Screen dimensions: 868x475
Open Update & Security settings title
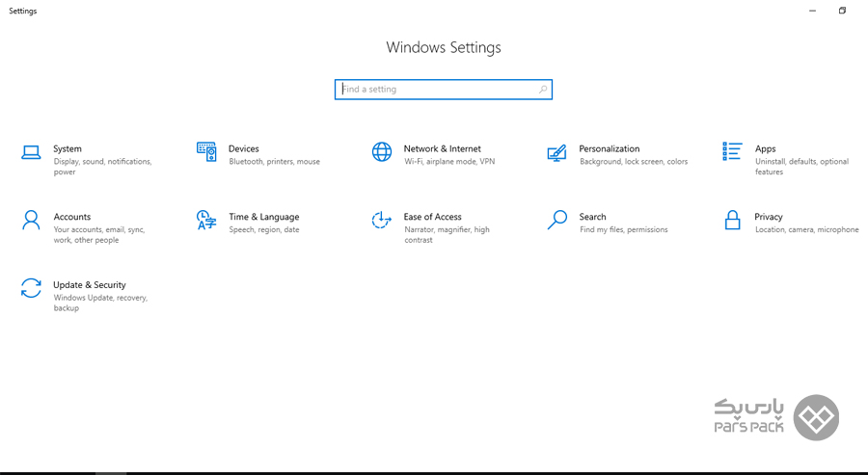89,285
